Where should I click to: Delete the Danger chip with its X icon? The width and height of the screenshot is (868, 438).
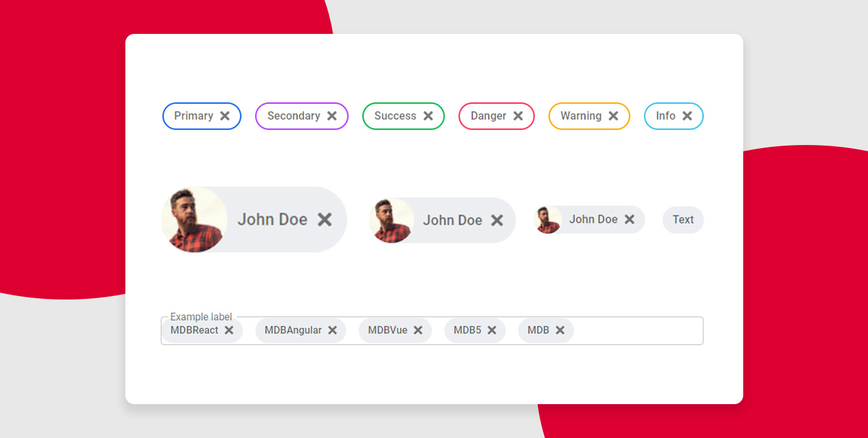[x=518, y=116]
